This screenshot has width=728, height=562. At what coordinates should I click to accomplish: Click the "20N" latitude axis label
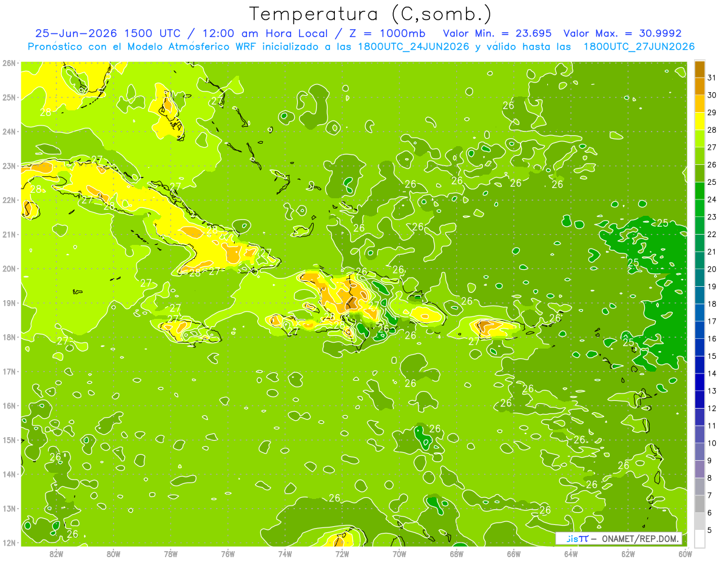click(x=9, y=269)
